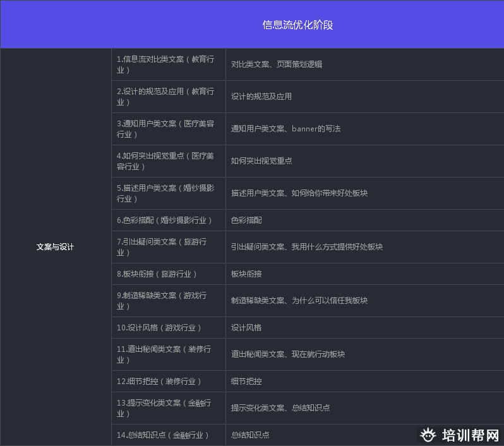Click item 3.通知用户类文案（医疗美容行业）
504x446 pixels.
pos(165,129)
